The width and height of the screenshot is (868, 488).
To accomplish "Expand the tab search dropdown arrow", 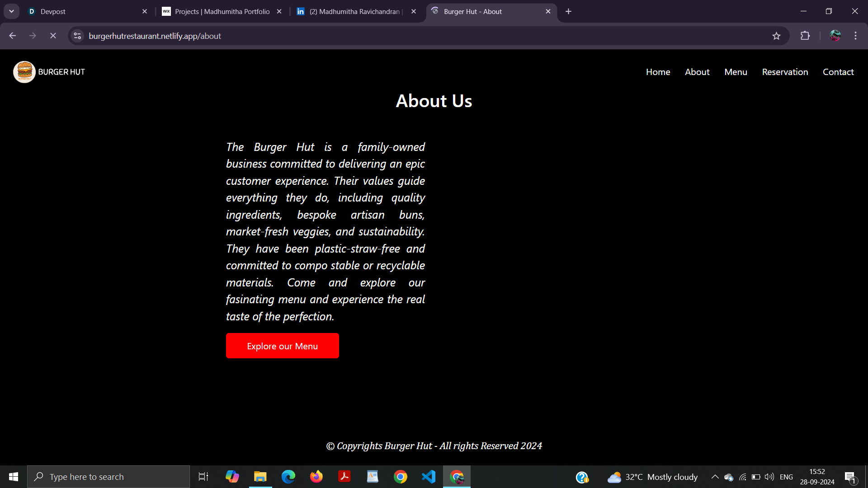I will (11, 11).
